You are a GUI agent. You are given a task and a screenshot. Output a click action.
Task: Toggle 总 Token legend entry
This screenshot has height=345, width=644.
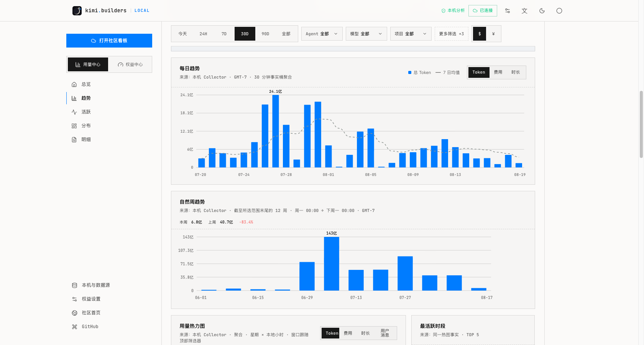pos(419,72)
